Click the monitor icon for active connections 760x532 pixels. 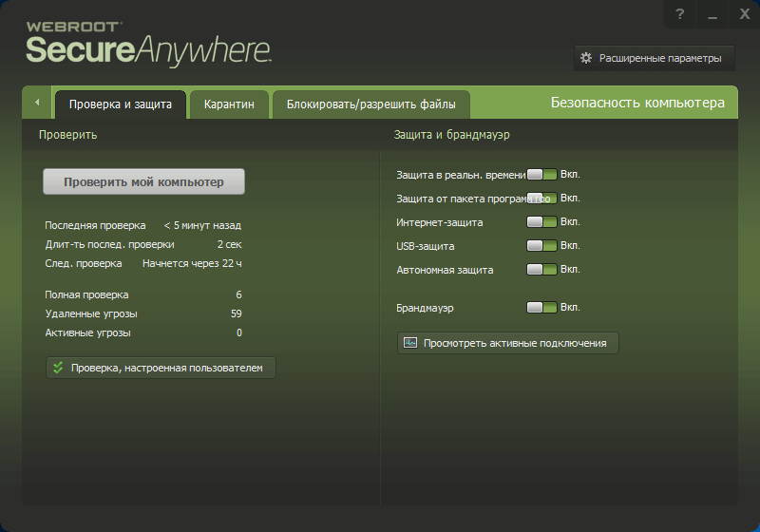pos(410,343)
